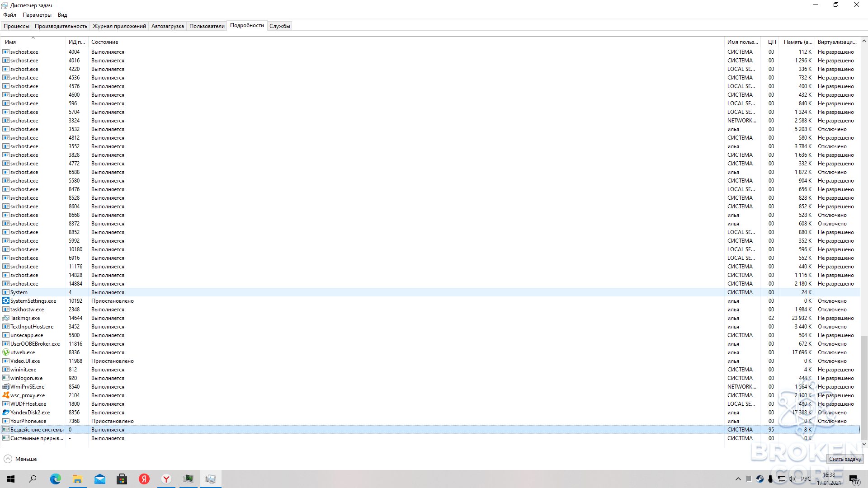Image resolution: width=868 pixels, height=488 pixels.
Task: Select the WmiPrvSE.exe process icon
Action: 6,387
